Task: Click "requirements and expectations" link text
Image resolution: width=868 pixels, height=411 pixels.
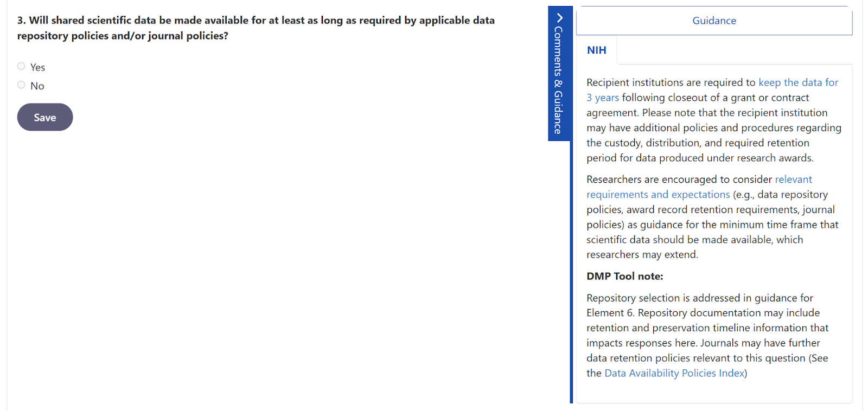Action: [x=658, y=195]
